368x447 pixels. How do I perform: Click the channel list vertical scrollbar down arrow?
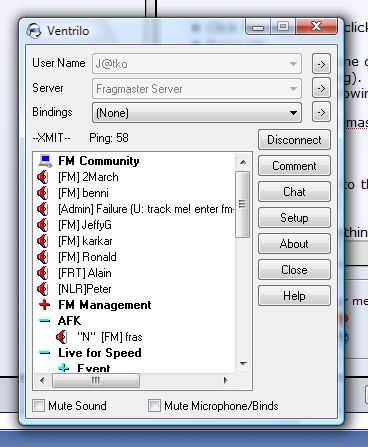[243, 364]
